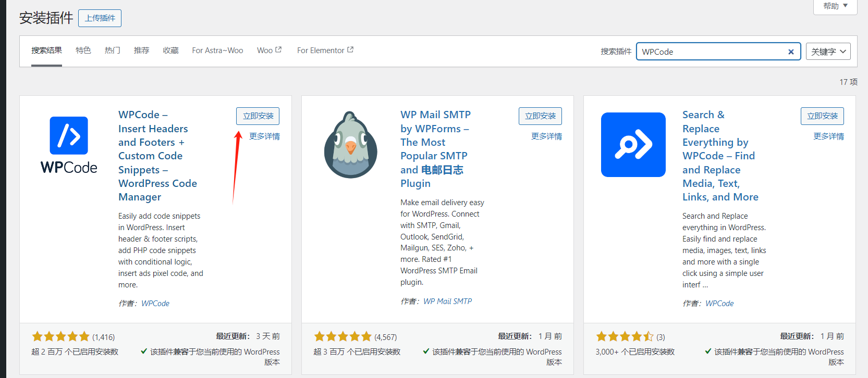Install the WP Mail SMTP plugin
868x378 pixels.
click(x=540, y=116)
